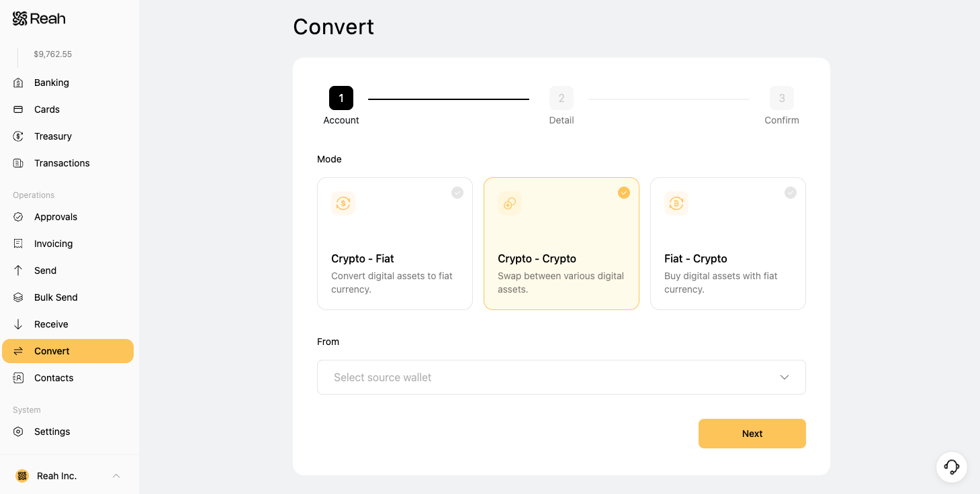This screenshot has height=494, width=980.
Task: Click the Settings hexagon icon
Action: 19,432
